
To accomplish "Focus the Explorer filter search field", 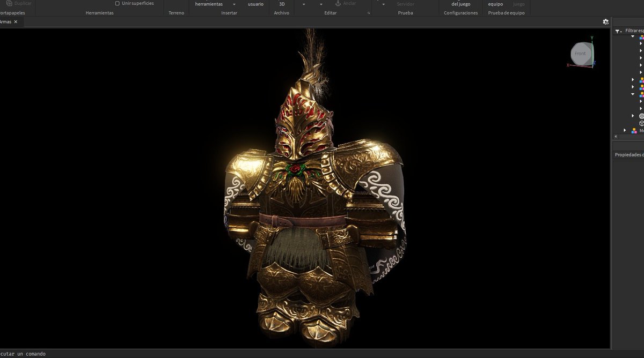I will tap(634, 31).
